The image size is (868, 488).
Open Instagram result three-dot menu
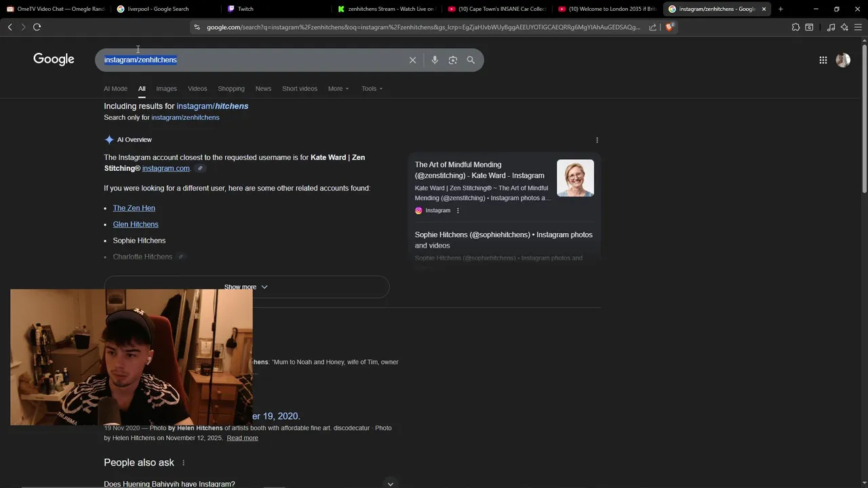458,211
